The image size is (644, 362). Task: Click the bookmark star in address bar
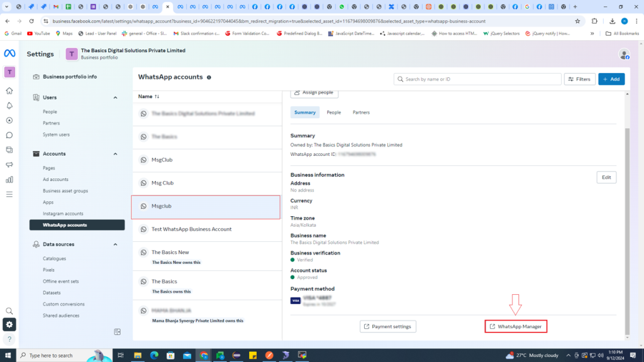(x=577, y=21)
